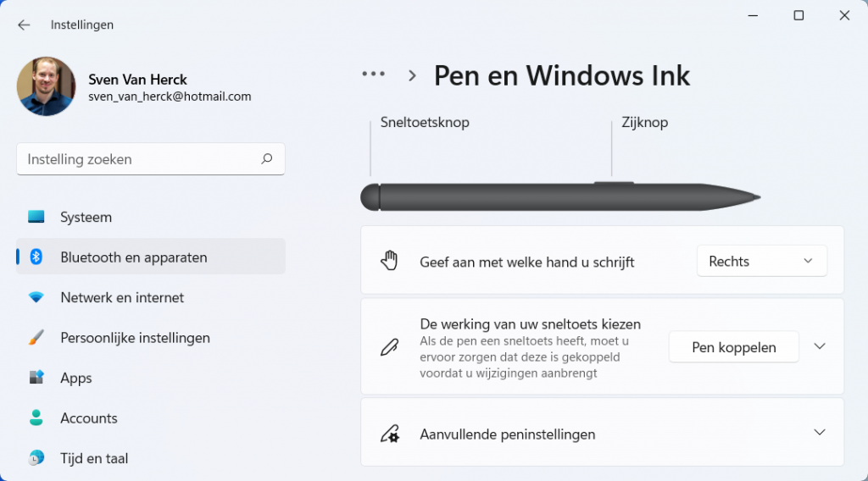Click the user profile picture
Image resolution: width=868 pixels, height=481 pixels.
coord(46,86)
